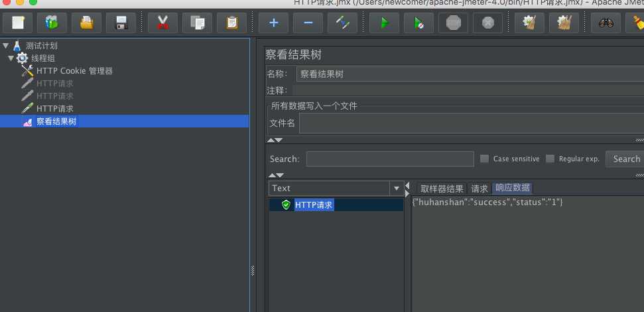Select HTTP Cookie 管理器 in tree
Viewport: 644px width, 312px height.
pos(74,71)
